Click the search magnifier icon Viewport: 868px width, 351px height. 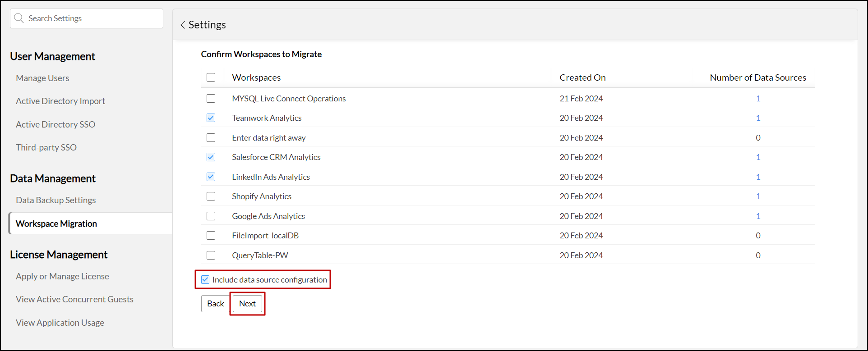click(x=19, y=18)
